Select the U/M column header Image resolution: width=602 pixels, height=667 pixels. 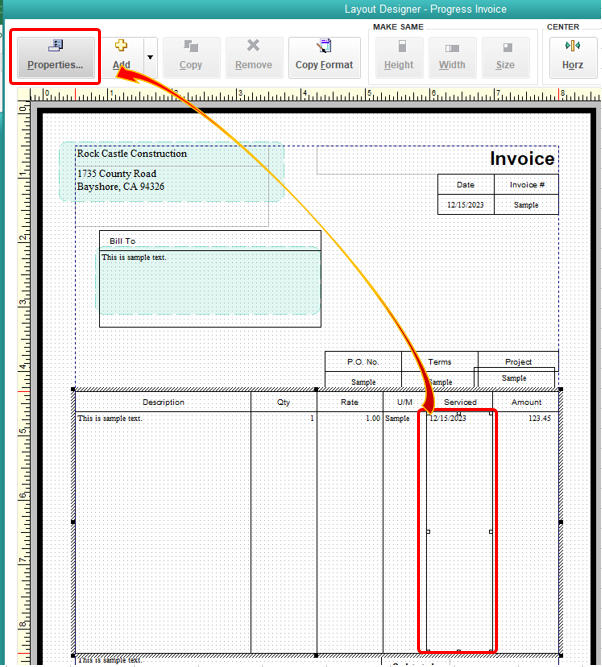click(x=405, y=402)
